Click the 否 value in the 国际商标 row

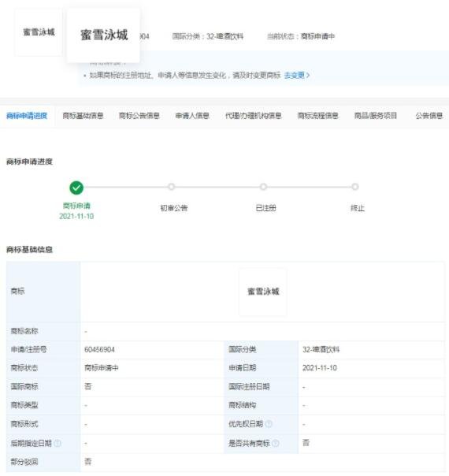pos(88,386)
